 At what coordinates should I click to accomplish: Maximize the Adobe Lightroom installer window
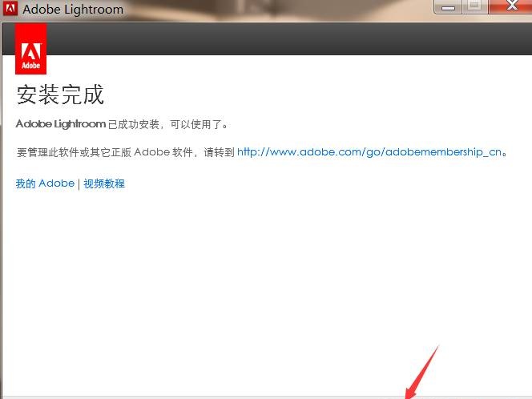point(474,6)
